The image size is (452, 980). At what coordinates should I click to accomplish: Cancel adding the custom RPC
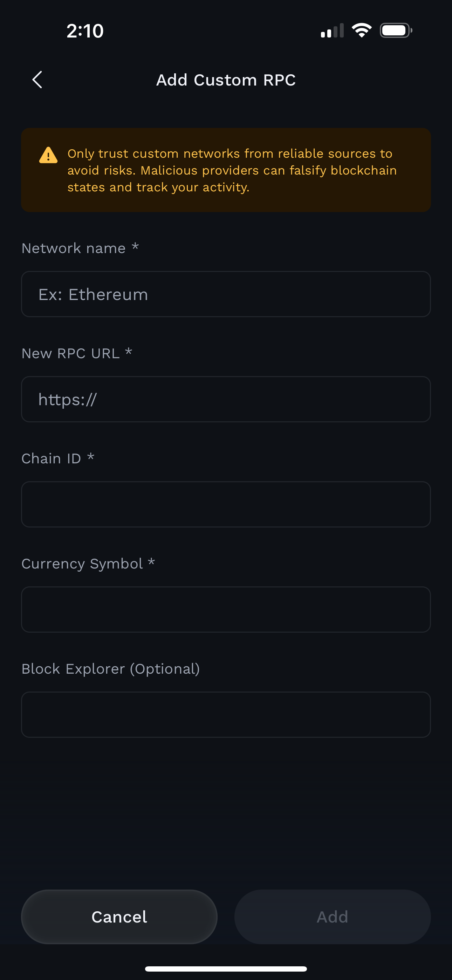[119, 917]
